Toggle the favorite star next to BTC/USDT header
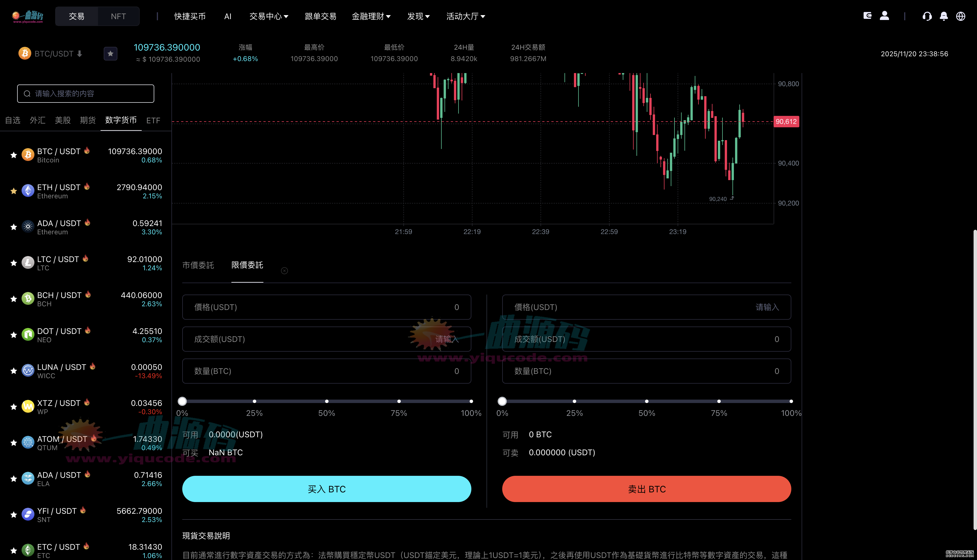The height and width of the screenshot is (560, 977). pos(111,53)
